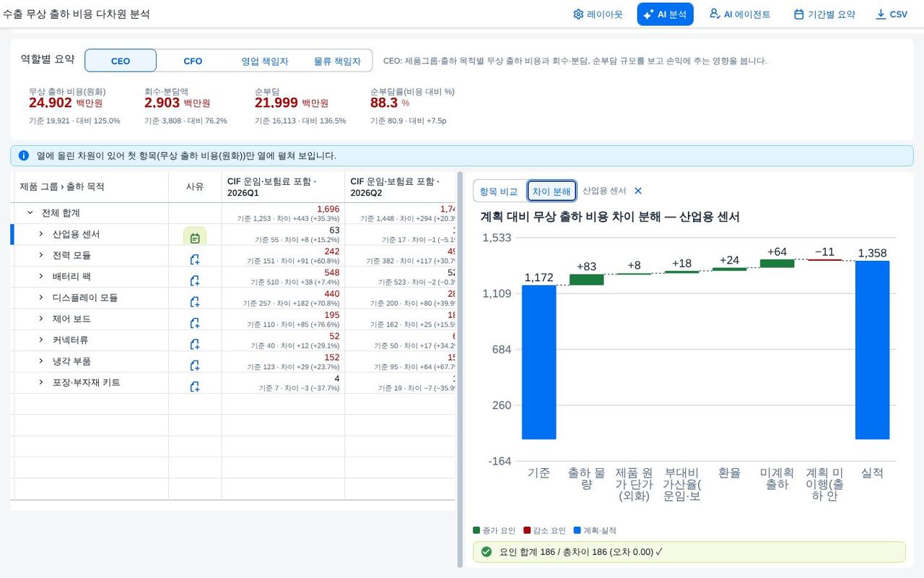Click the splitter between table and chart
The image size is (924, 578).
461,370
